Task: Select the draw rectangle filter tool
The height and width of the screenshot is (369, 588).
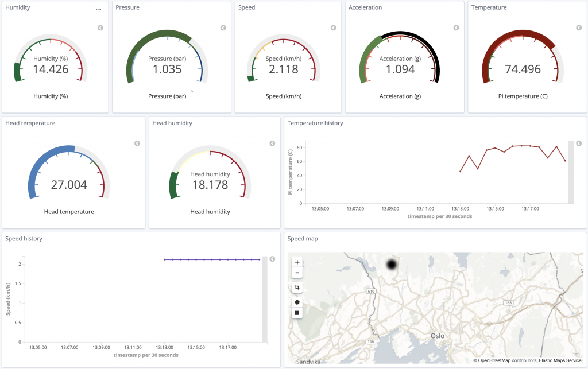Action: (297, 313)
